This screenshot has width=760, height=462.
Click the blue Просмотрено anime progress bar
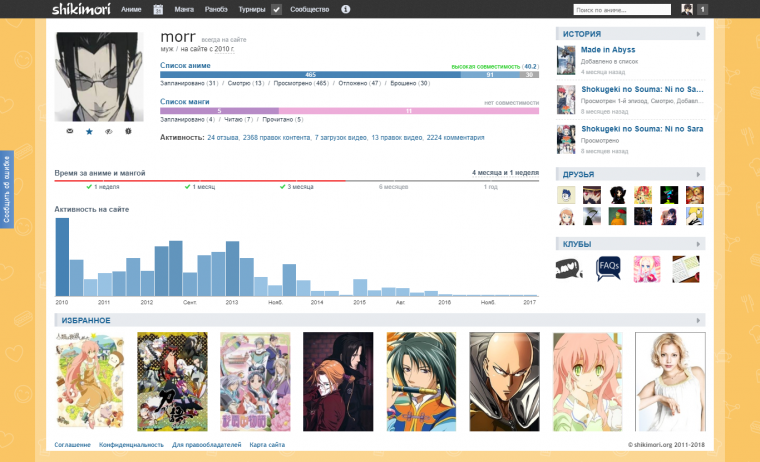310,75
